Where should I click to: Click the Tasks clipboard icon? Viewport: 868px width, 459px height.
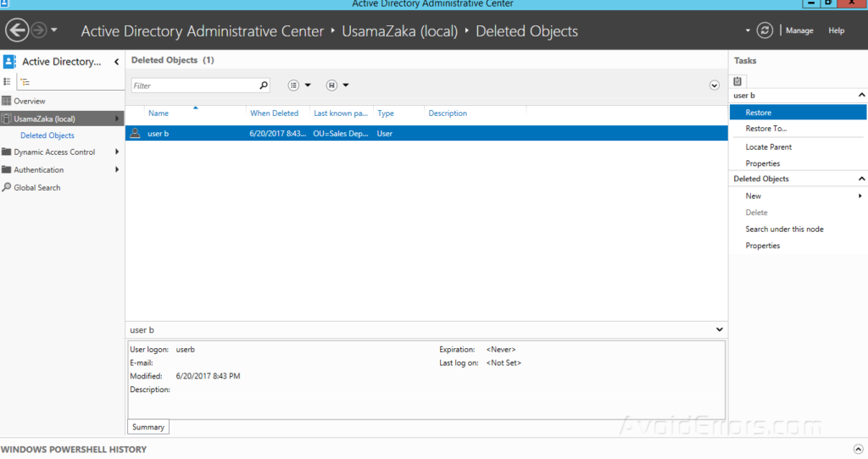(x=737, y=81)
